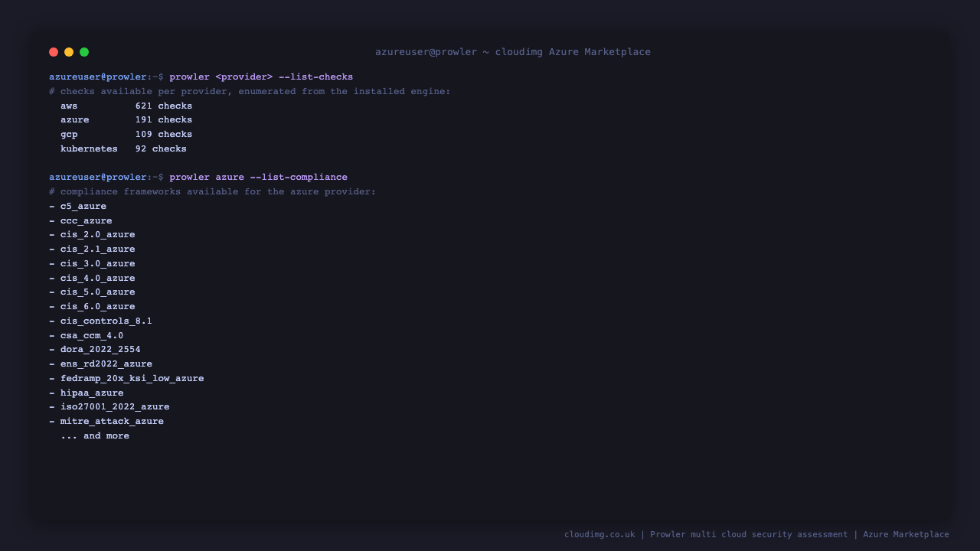Select the 'gcp 109 checks' line

126,135
